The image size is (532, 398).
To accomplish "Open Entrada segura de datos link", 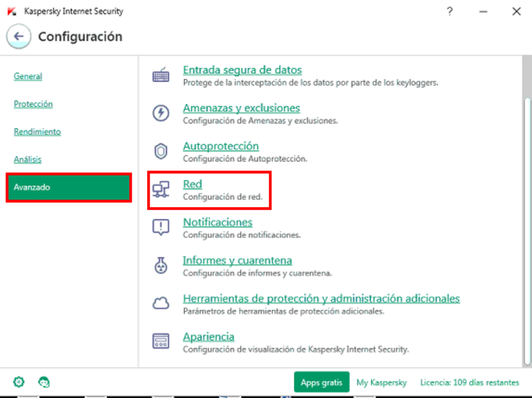I will tap(242, 70).
